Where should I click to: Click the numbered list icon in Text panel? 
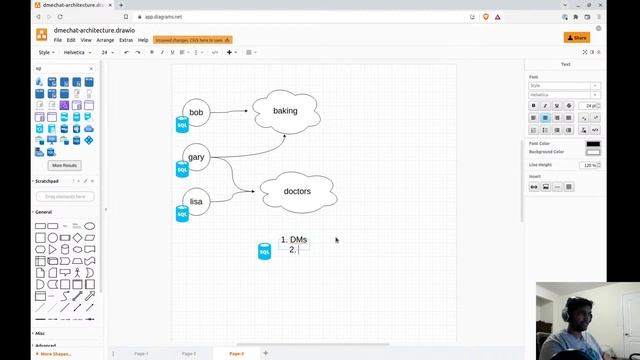(x=533, y=130)
